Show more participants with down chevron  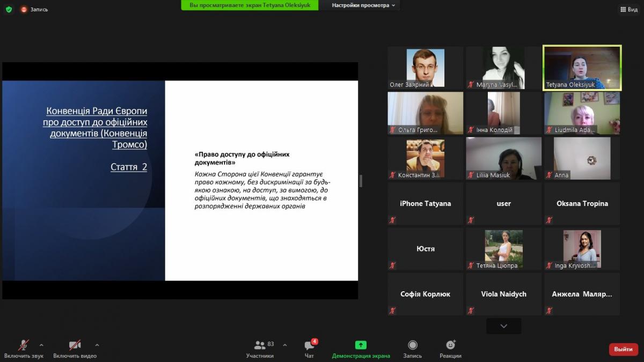click(503, 326)
